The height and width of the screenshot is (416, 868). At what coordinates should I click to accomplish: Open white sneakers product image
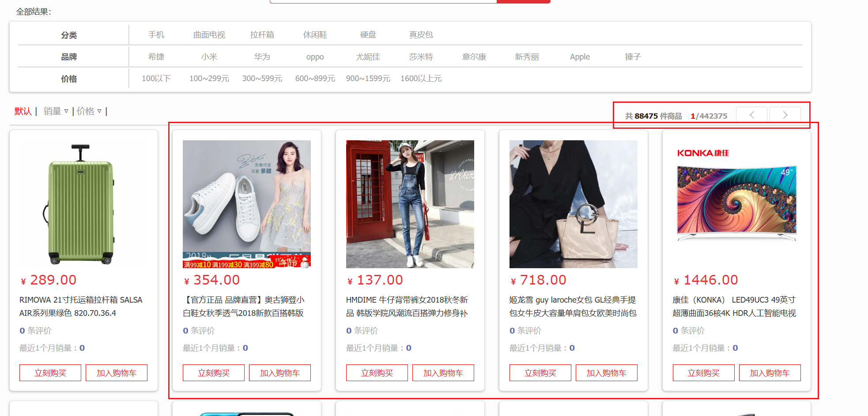(x=247, y=204)
